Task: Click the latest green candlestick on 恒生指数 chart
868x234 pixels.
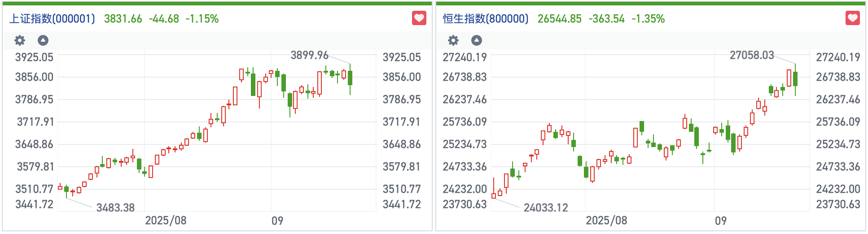Action: (x=795, y=78)
